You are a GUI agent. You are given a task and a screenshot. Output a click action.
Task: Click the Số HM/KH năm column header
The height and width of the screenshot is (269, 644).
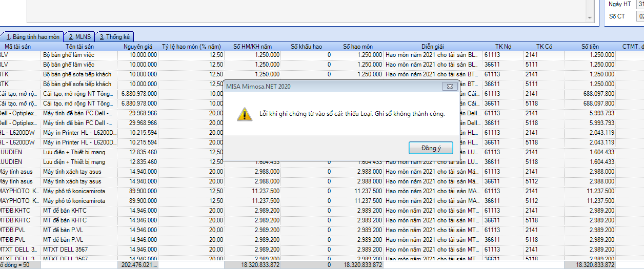252,46
